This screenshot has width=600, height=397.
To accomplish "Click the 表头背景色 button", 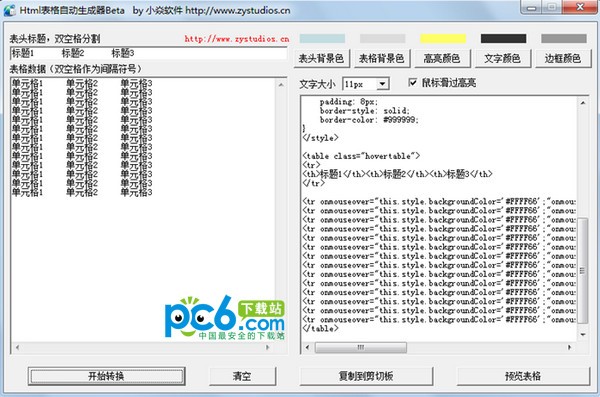I will 321,59.
